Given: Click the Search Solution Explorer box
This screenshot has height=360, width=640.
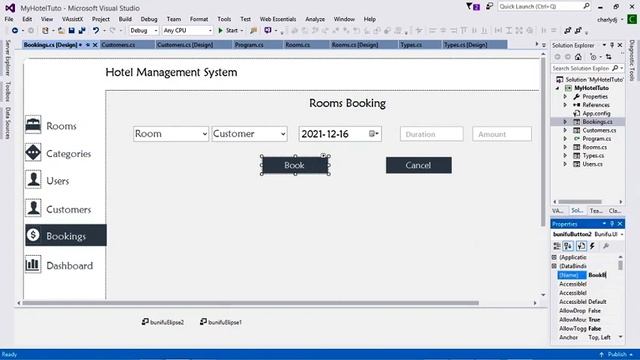Looking at the screenshot, I should (588, 68).
